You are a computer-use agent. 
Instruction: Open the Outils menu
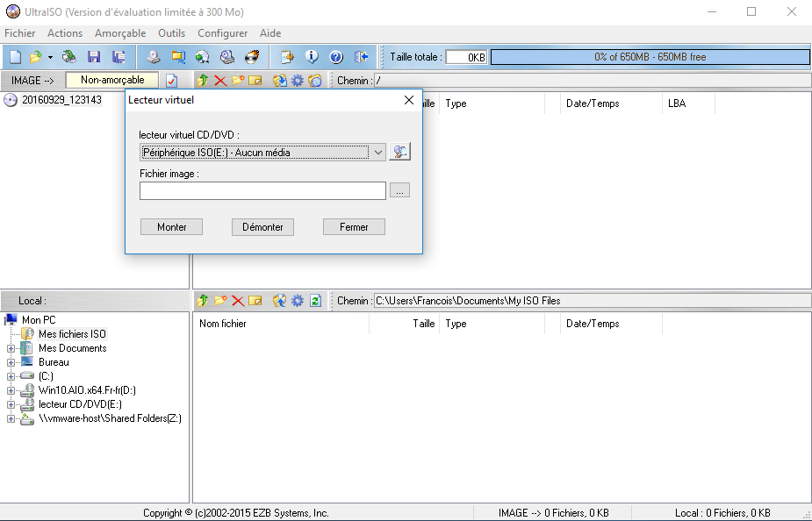(x=171, y=33)
